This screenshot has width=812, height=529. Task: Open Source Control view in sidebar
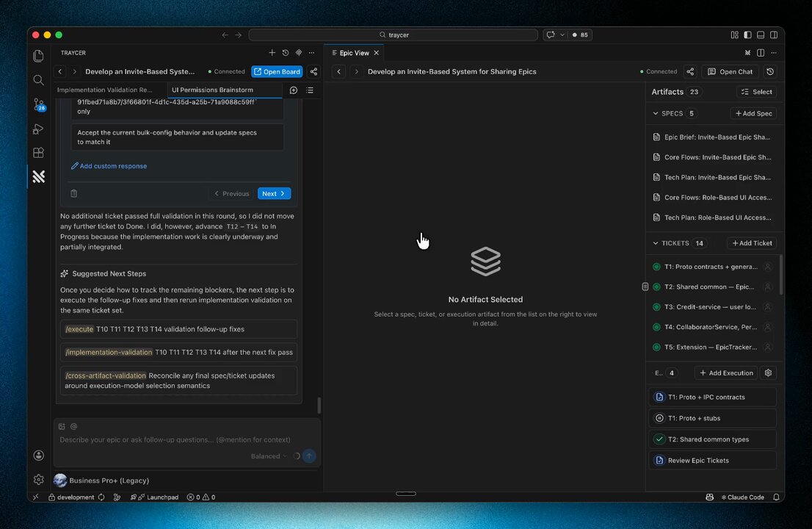pyautogui.click(x=39, y=104)
